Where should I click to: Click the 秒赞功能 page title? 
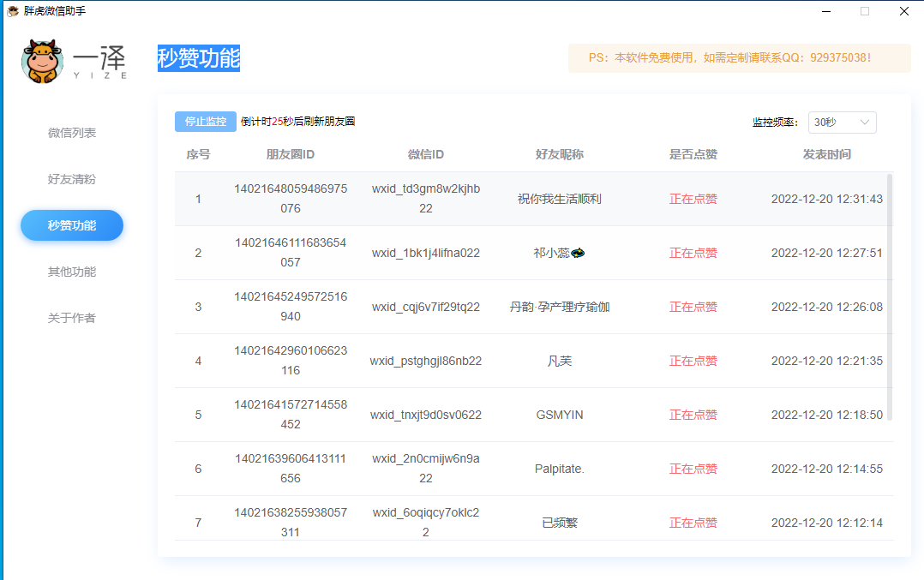tap(196, 57)
